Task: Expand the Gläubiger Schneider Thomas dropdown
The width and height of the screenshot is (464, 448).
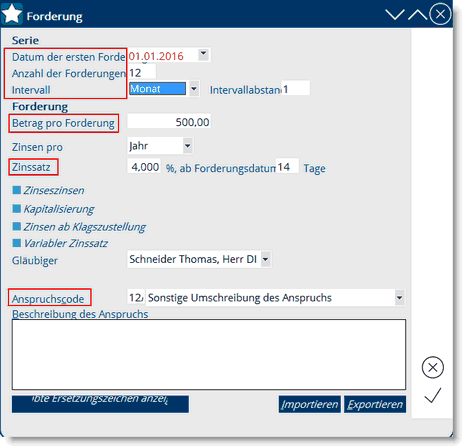Action: point(266,259)
